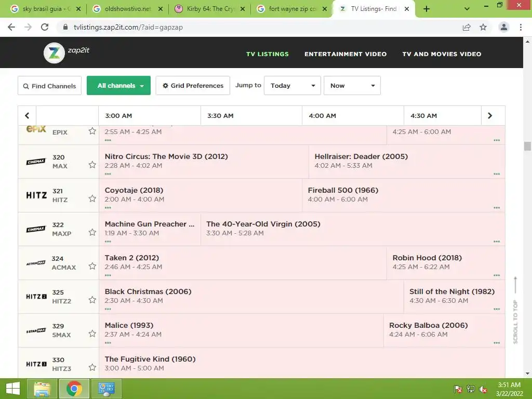532x399 pixels.
Task: Show later time slots in grid
Action: 490,116
